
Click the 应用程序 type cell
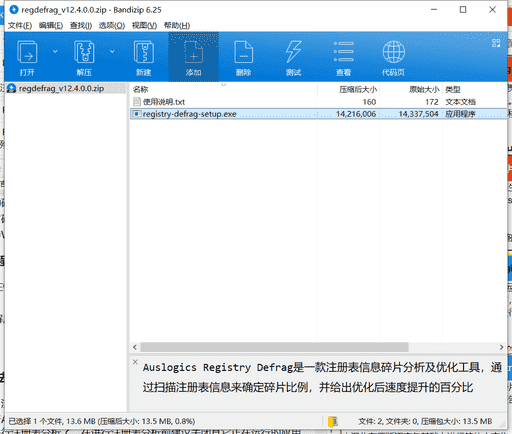[x=460, y=114]
